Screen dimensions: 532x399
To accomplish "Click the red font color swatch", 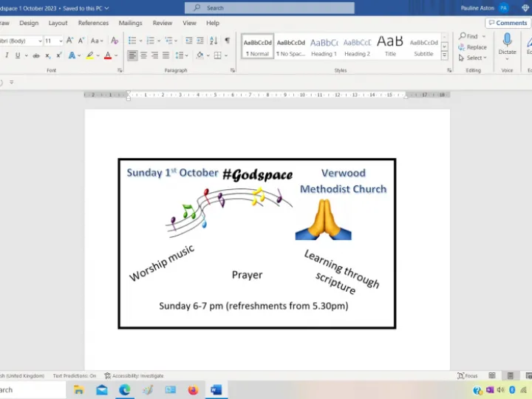I will tap(107, 55).
